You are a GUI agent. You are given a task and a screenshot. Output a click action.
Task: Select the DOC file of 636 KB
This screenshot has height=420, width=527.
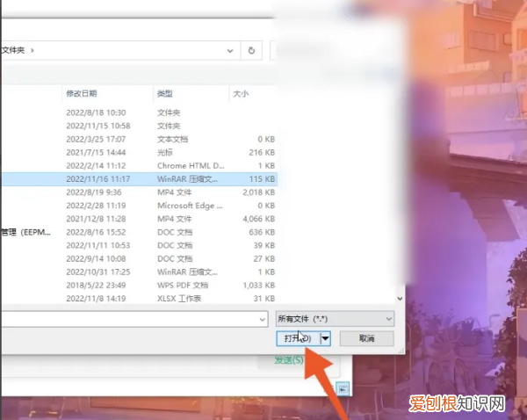139,232
